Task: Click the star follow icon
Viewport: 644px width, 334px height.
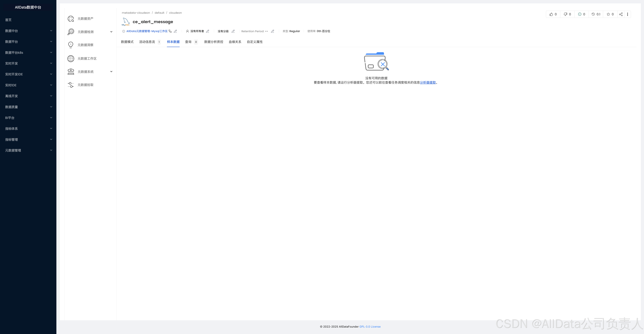Action: pos(608,14)
